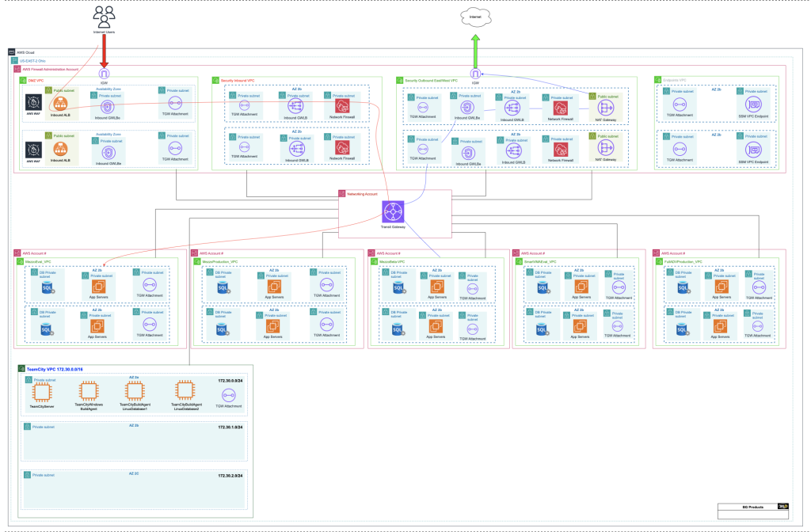The image size is (811, 532).
Task: Click the Internet Users icon
Action: point(104,16)
